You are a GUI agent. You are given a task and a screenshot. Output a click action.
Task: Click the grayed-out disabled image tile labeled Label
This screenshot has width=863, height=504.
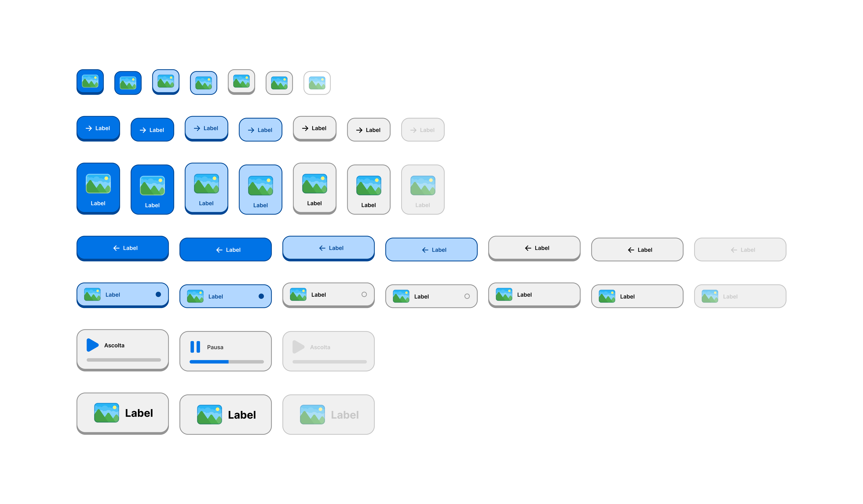click(x=423, y=189)
